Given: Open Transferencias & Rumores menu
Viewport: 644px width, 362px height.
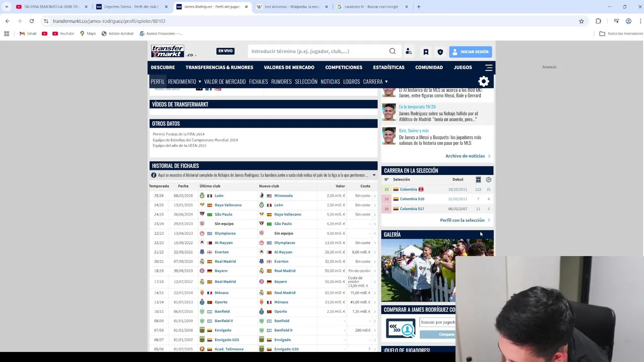Looking at the screenshot, I should [219, 67].
